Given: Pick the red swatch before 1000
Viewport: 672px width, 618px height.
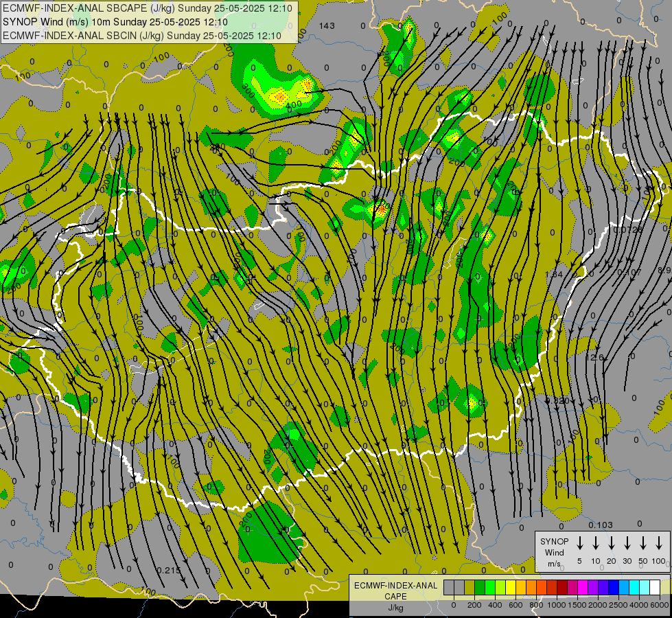Looking at the screenshot, I should tap(552, 587).
